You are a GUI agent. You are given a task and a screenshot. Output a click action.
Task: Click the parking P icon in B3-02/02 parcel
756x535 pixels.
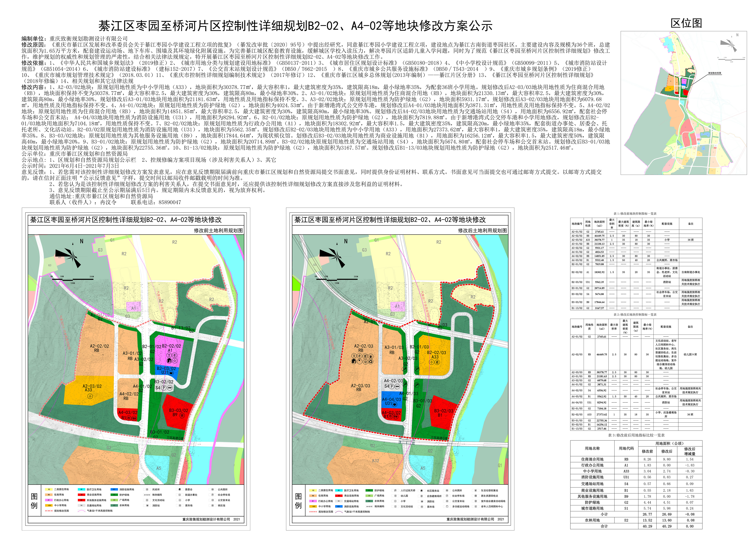[164, 388]
